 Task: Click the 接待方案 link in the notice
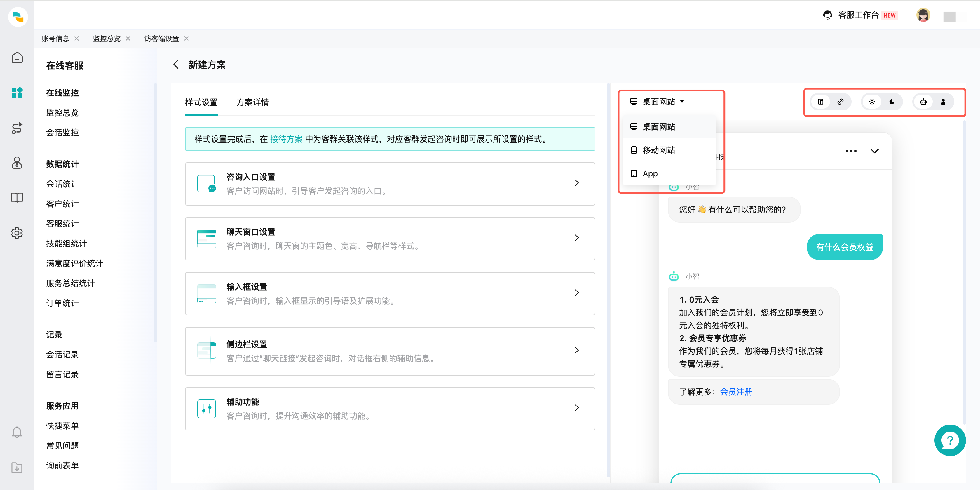(286, 139)
